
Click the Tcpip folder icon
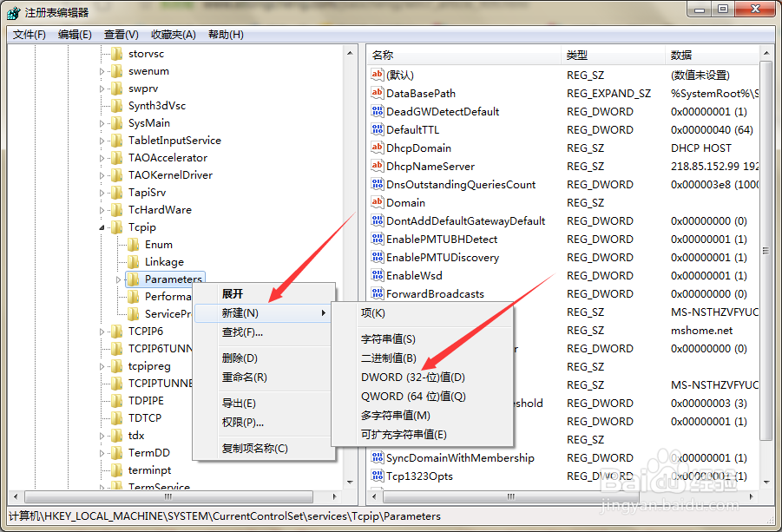click(x=116, y=227)
